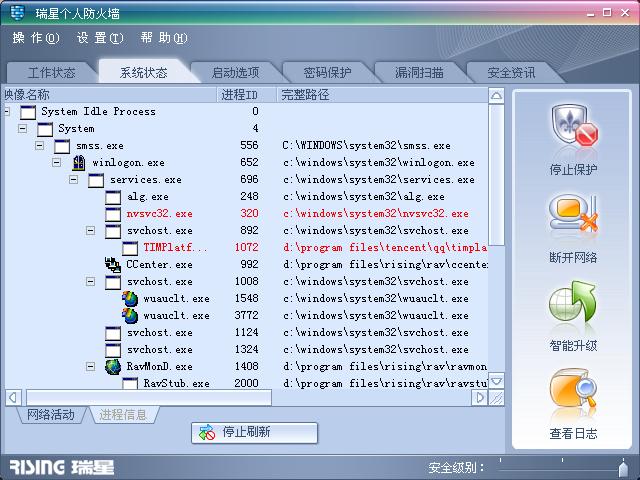Click the scroll down arrow
The width and height of the screenshot is (640, 480).
click(x=496, y=381)
